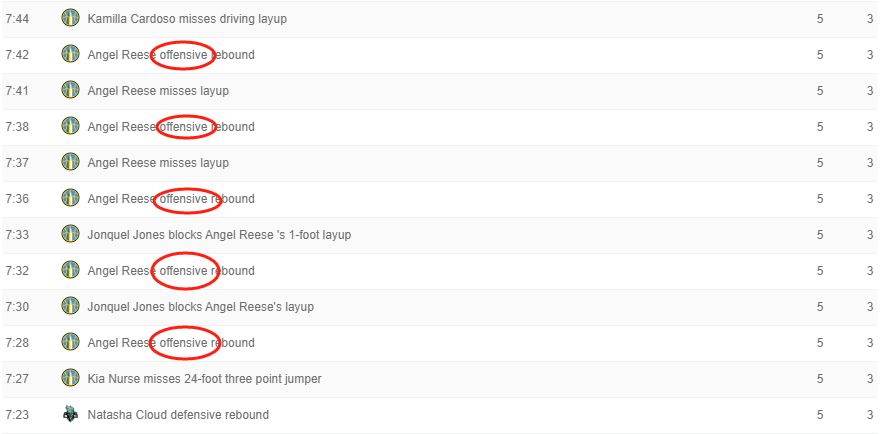
Task: Select the team logo on the 7:30 play
Action: (70, 306)
